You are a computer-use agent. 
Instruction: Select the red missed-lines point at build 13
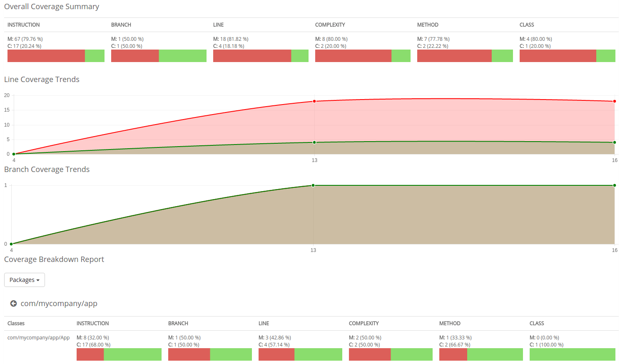pyautogui.click(x=314, y=101)
